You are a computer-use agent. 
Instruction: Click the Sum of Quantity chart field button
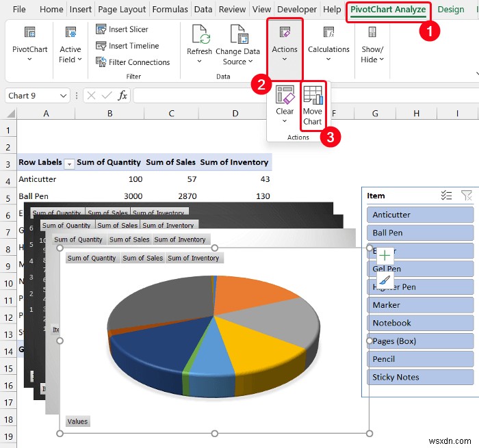tap(92, 258)
